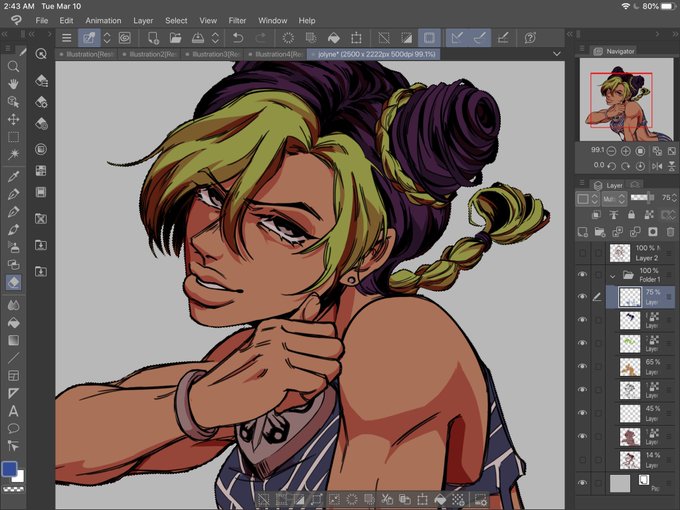Image resolution: width=680 pixels, height=510 pixels.
Task: Select the Auto select magic wand tool
Action: [13, 154]
